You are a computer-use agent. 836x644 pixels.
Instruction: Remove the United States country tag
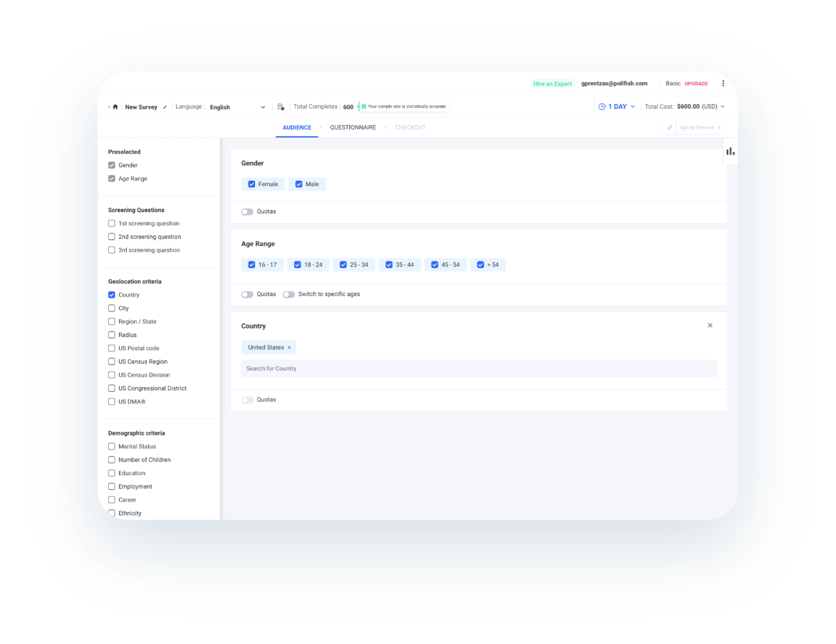(x=290, y=347)
